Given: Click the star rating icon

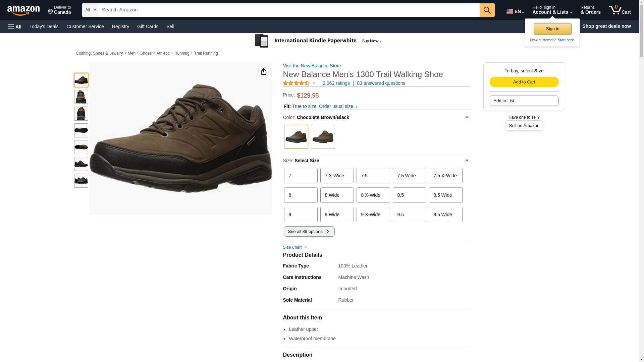Looking at the screenshot, I should click(296, 83).
